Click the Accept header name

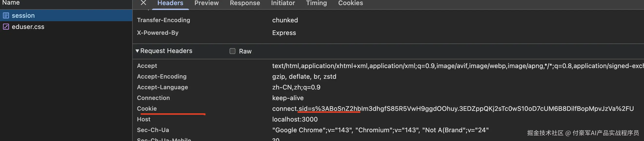pos(147,66)
